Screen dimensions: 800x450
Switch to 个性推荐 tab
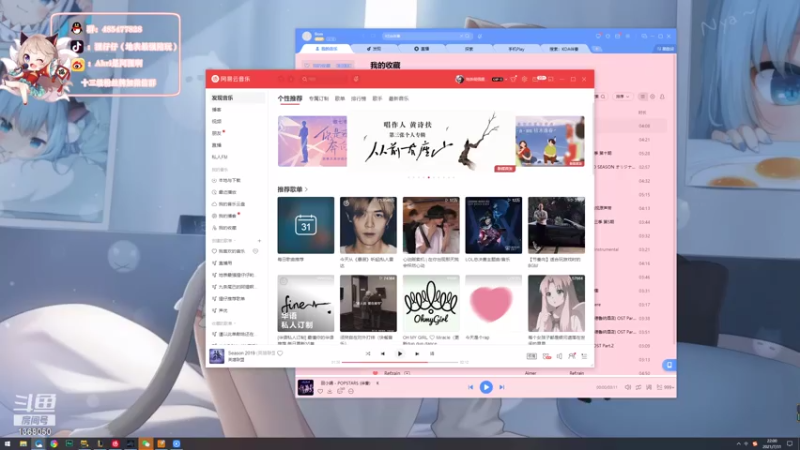point(290,98)
